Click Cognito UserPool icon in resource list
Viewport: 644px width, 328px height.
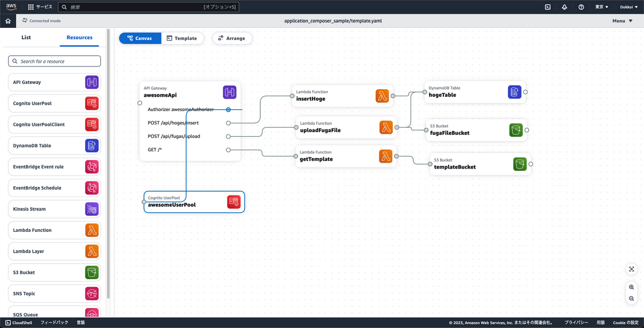click(x=92, y=103)
